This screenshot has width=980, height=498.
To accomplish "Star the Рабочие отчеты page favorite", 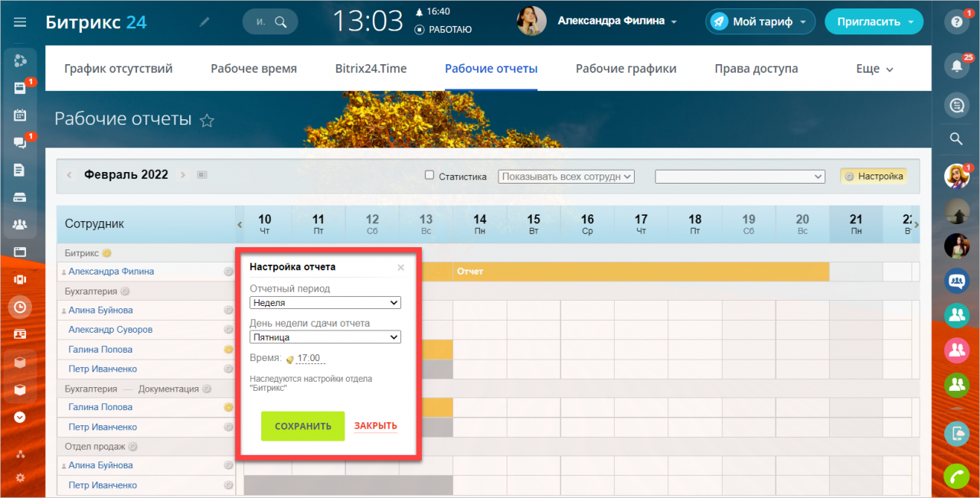I will 207,120.
